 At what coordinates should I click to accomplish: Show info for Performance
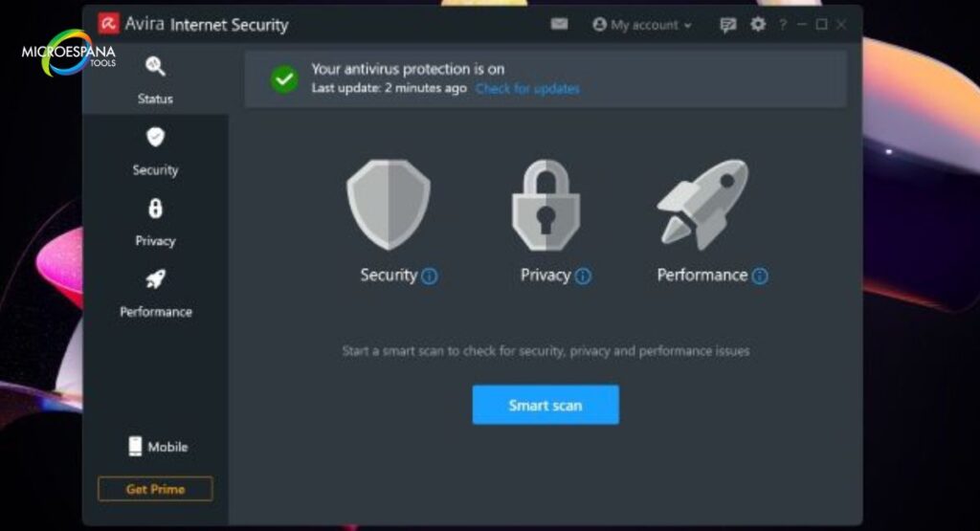760,277
